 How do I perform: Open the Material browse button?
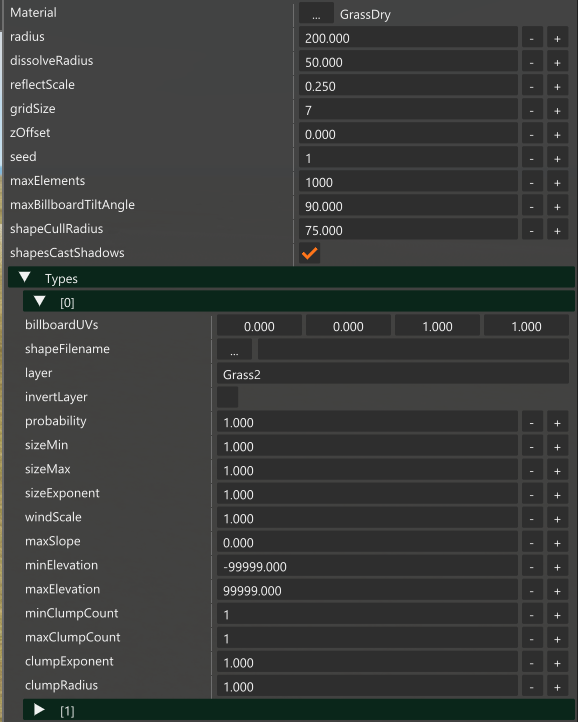316,14
